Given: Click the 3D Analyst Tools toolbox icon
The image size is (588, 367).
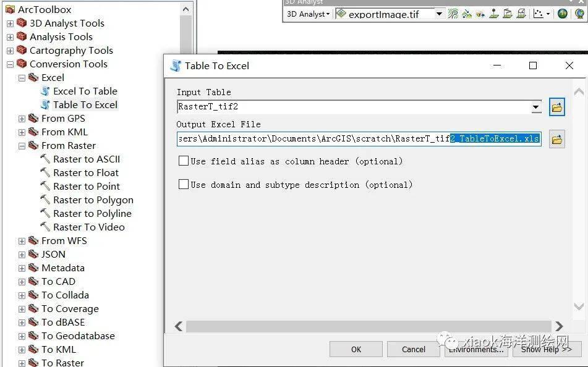Looking at the screenshot, I should 22,23.
